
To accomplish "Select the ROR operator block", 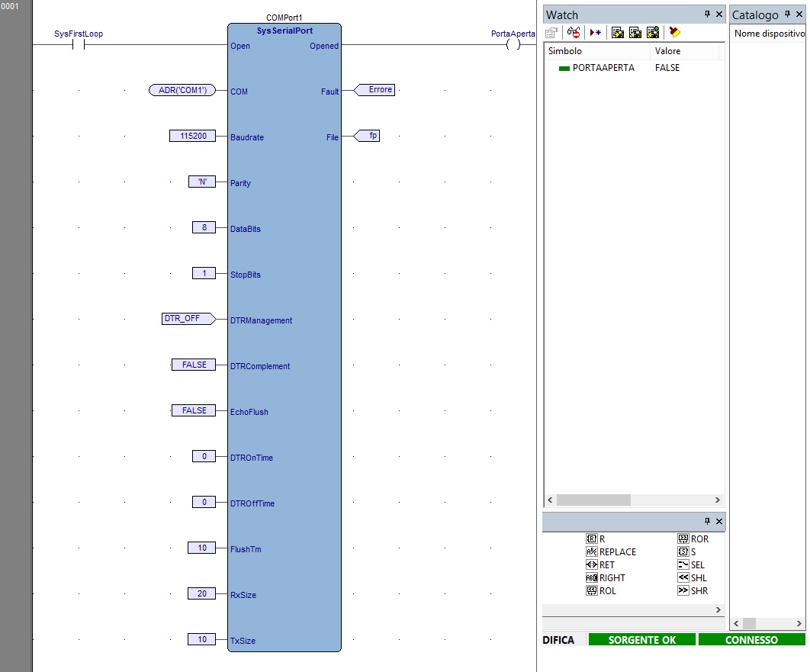I will 693,539.
